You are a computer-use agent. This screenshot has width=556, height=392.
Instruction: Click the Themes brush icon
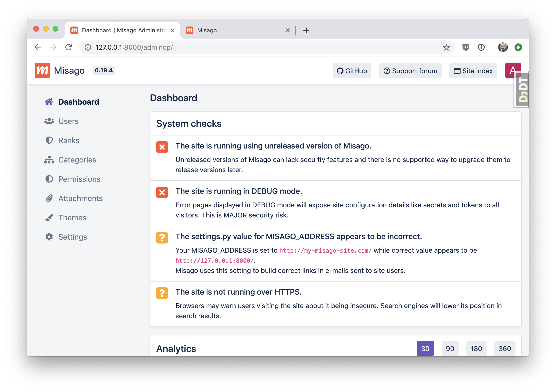click(x=49, y=218)
